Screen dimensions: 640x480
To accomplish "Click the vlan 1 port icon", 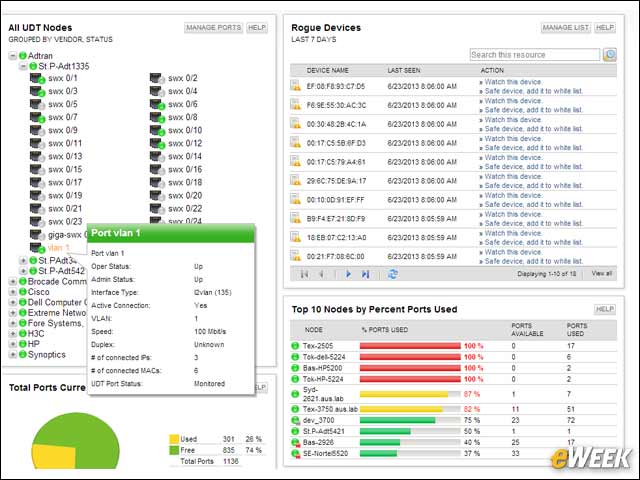I will 37,248.
